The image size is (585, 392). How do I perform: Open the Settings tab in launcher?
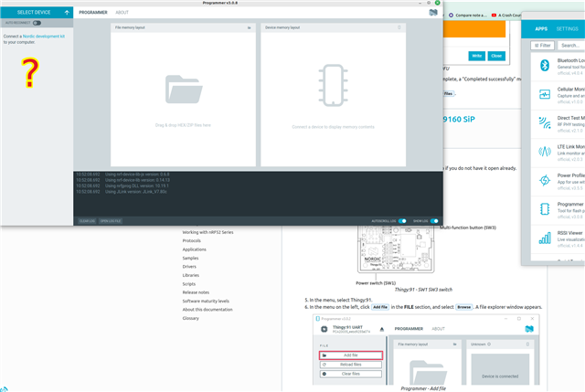point(567,28)
